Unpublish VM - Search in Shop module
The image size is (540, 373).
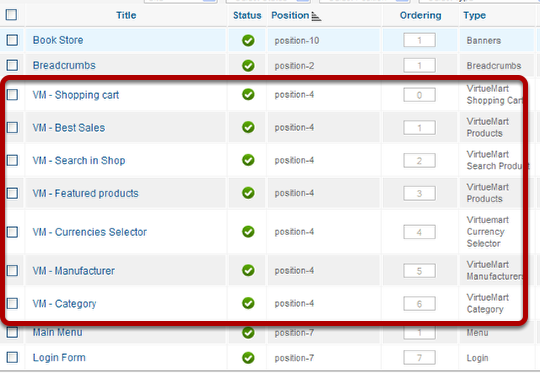[x=248, y=160]
